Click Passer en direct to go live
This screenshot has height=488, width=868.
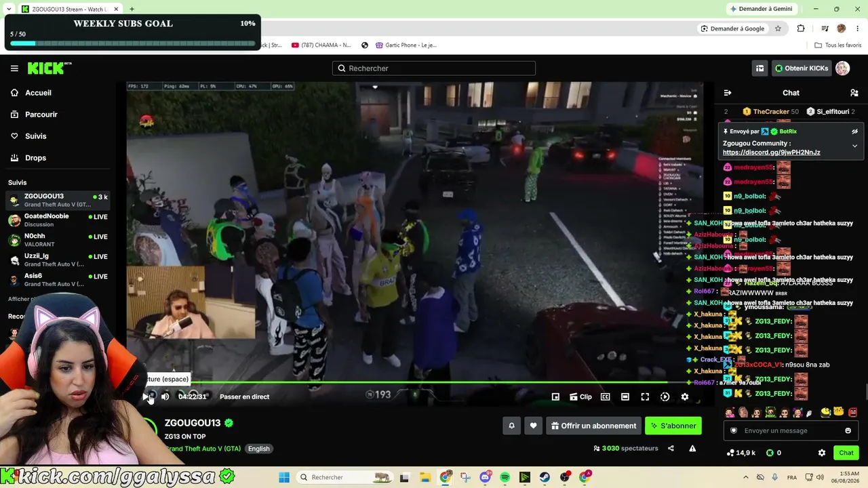[x=244, y=397]
